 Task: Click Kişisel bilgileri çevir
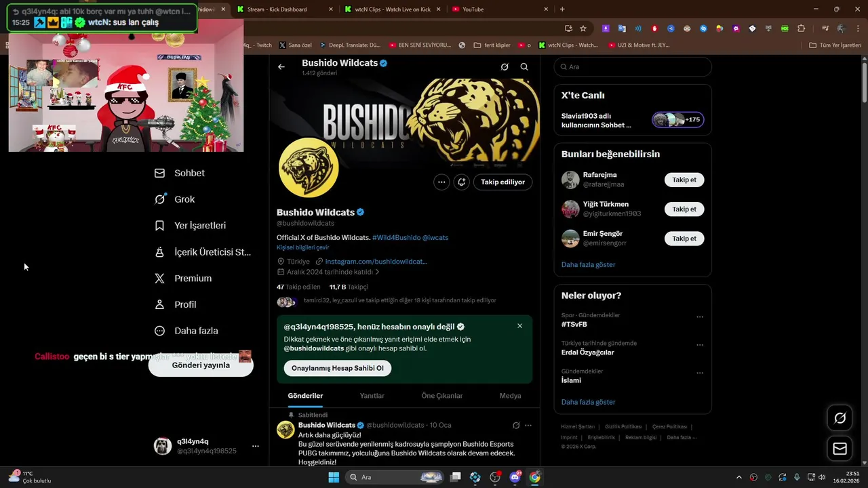[303, 247]
